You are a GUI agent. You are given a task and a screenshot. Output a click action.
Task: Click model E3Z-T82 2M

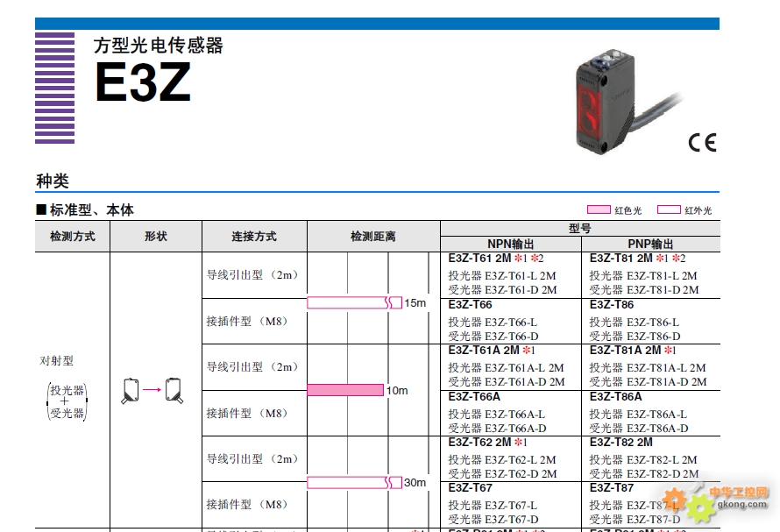coord(620,443)
